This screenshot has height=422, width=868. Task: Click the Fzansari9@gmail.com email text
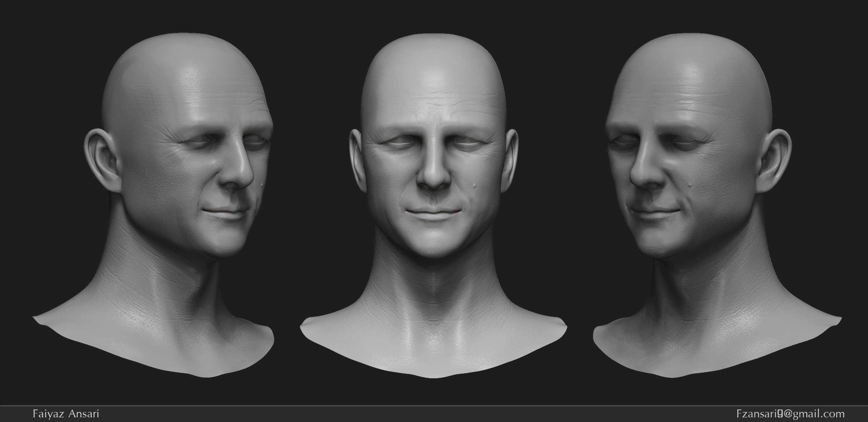point(791,414)
